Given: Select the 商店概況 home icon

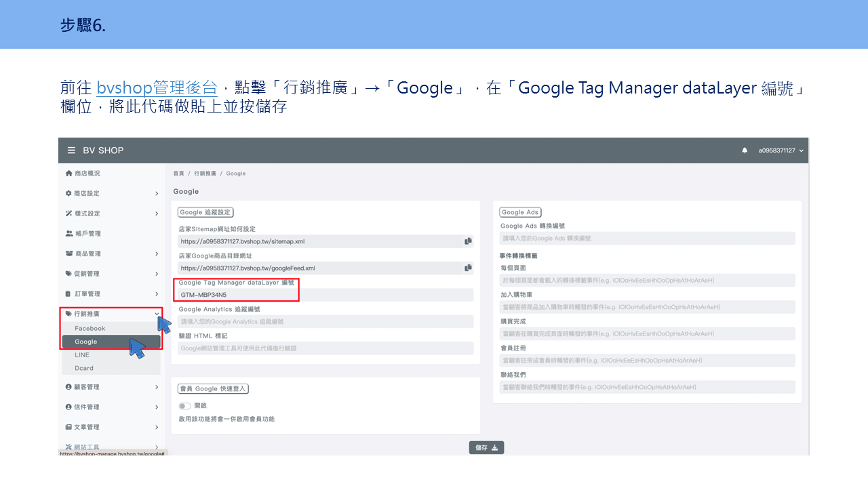Looking at the screenshot, I should coord(68,174).
